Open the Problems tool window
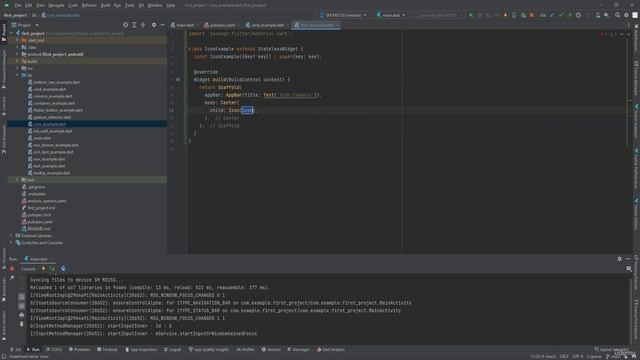 79,349
